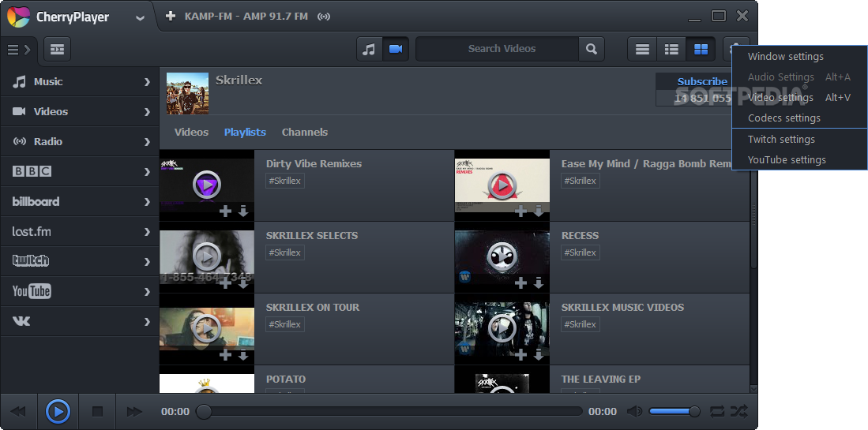Open the Videos channel tab

(x=192, y=132)
